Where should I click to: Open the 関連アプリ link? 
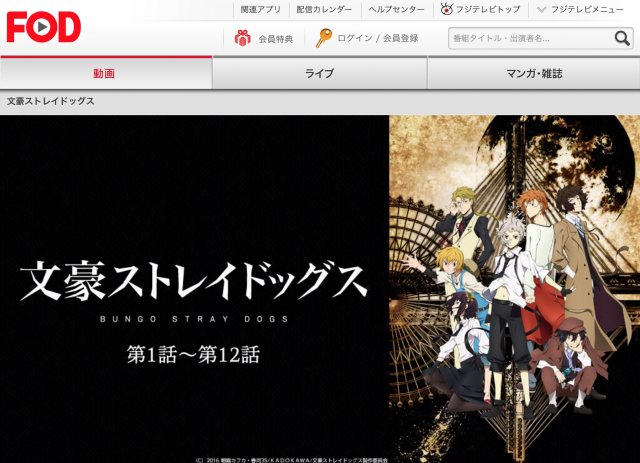click(261, 9)
